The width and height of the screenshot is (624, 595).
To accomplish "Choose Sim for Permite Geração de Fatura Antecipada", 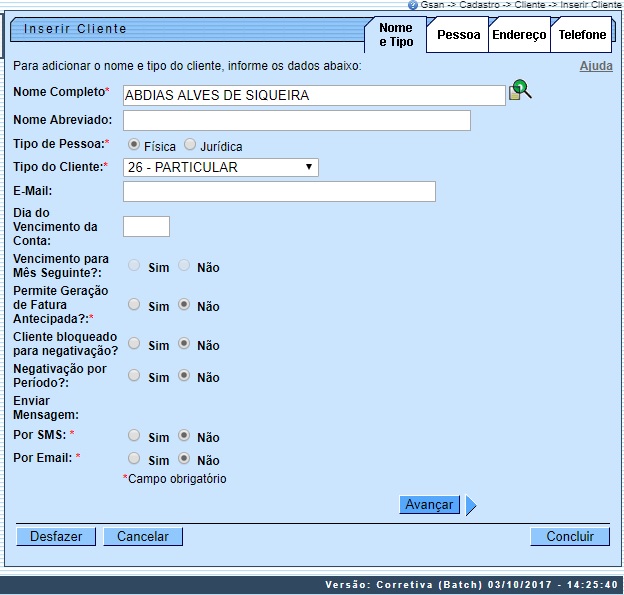I will (x=134, y=305).
